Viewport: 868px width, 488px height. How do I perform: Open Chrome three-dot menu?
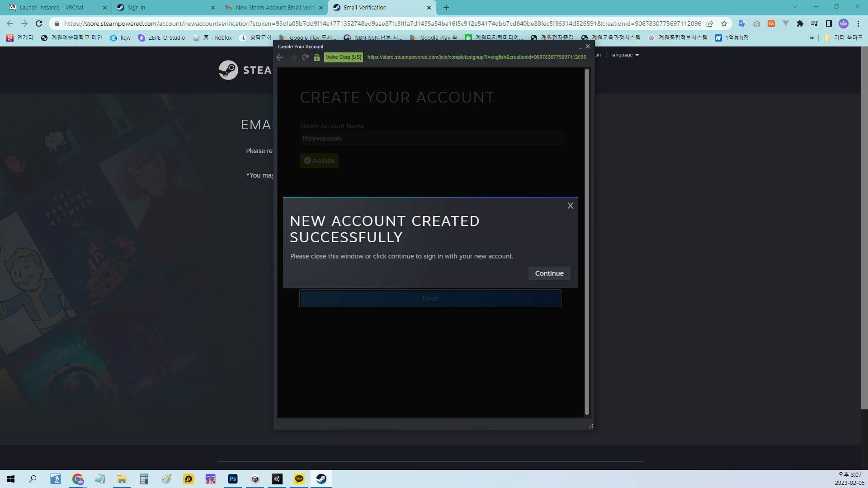858,23
